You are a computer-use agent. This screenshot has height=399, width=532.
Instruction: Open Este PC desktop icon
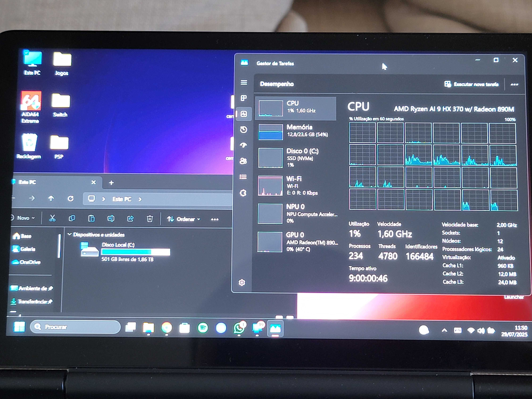[x=32, y=63]
